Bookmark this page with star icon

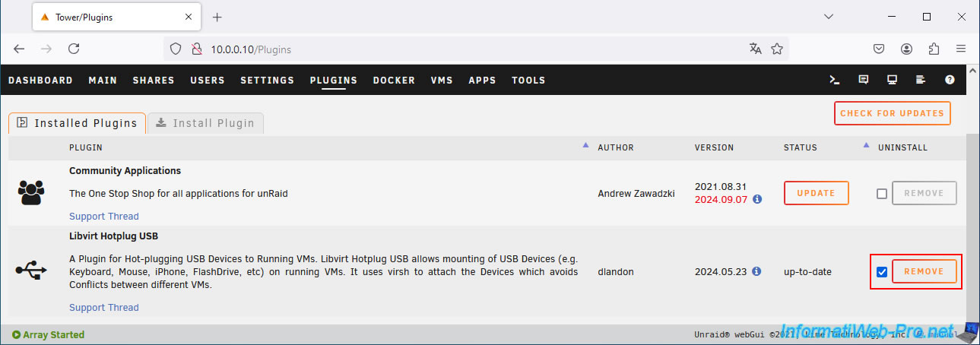pos(777,49)
